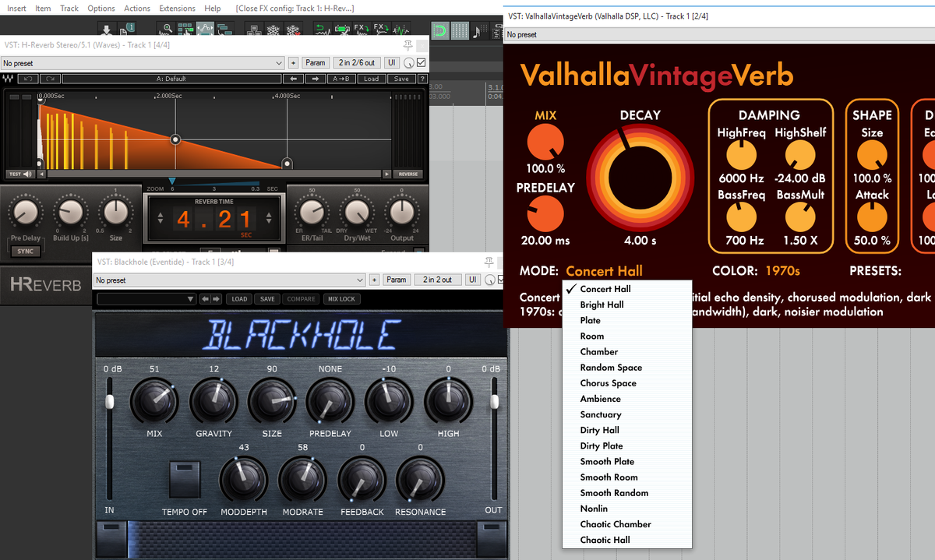Click the grid settings toolbar icon
This screenshot has width=935, height=560.
(185, 30)
